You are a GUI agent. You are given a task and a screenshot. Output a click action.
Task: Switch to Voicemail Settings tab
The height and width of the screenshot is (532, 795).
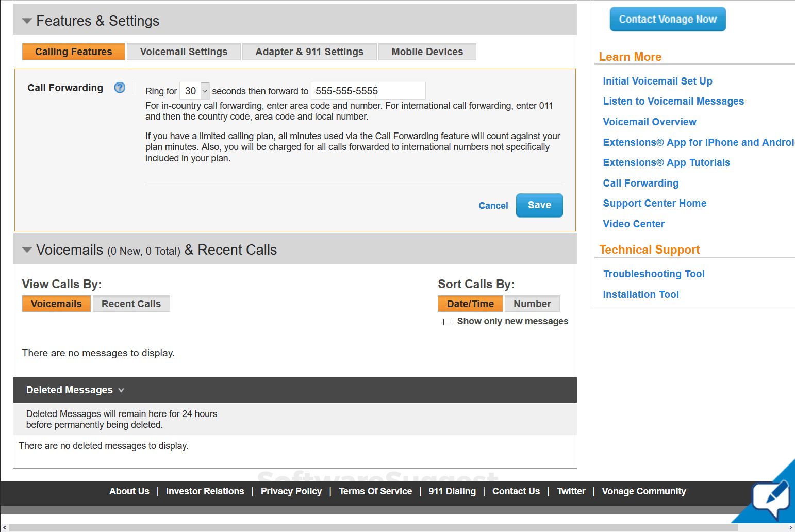(184, 52)
